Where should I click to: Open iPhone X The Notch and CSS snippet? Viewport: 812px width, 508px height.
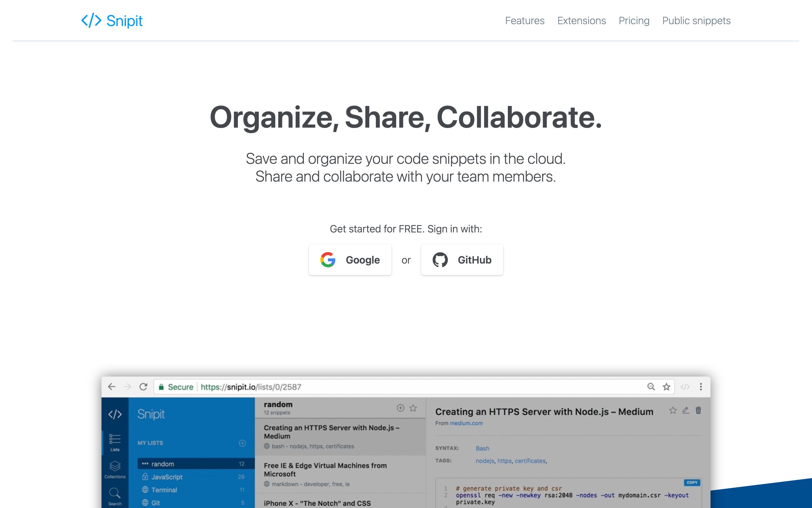click(340, 501)
